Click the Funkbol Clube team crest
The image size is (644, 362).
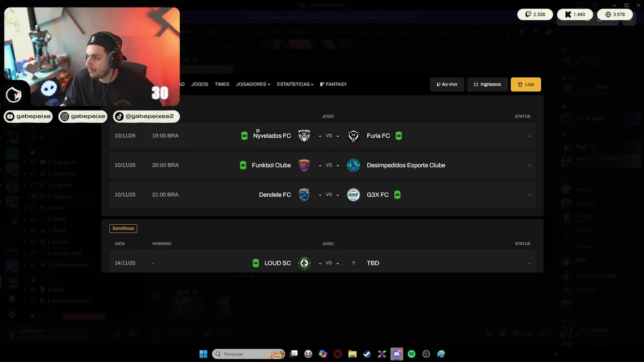pyautogui.click(x=304, y=165)
